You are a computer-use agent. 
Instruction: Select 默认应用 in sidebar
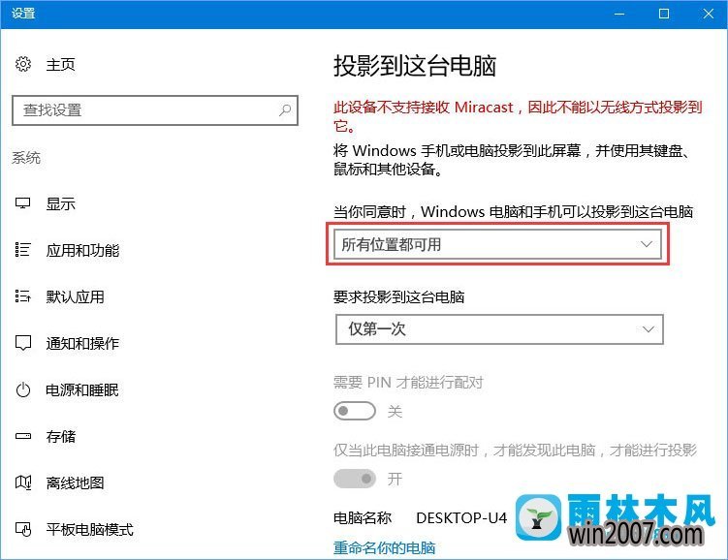click(x=75, y=296)
